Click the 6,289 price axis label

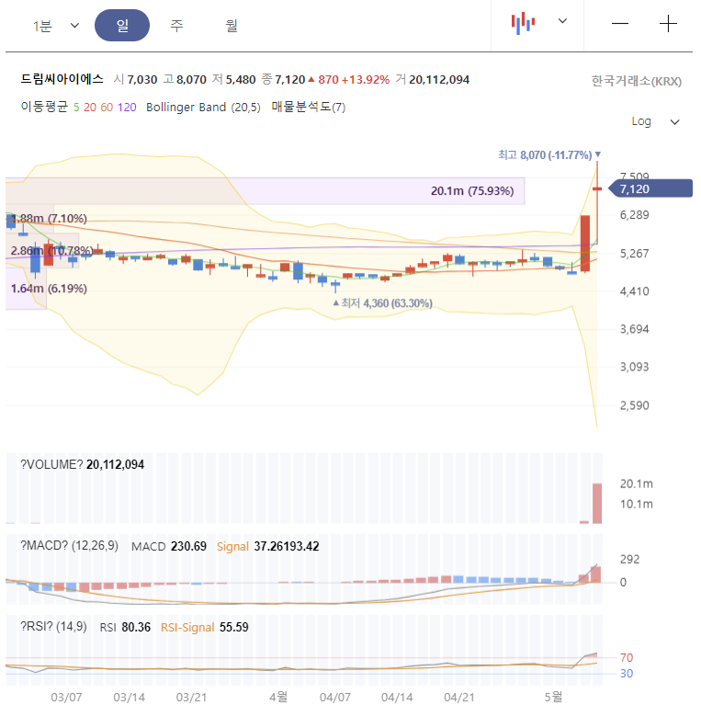coord(634,215)
